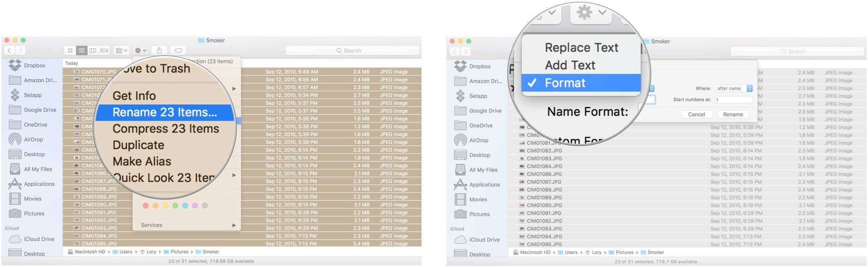868x267 pixels.
Task: Open Movies in the left Finder window sidebar
Action: coord(25,199)
